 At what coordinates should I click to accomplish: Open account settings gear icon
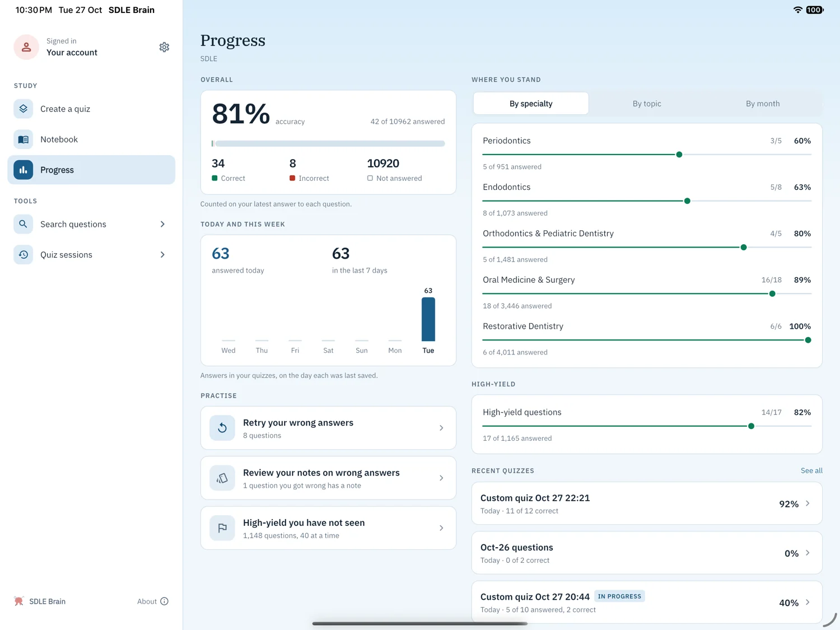click(164, 47)
